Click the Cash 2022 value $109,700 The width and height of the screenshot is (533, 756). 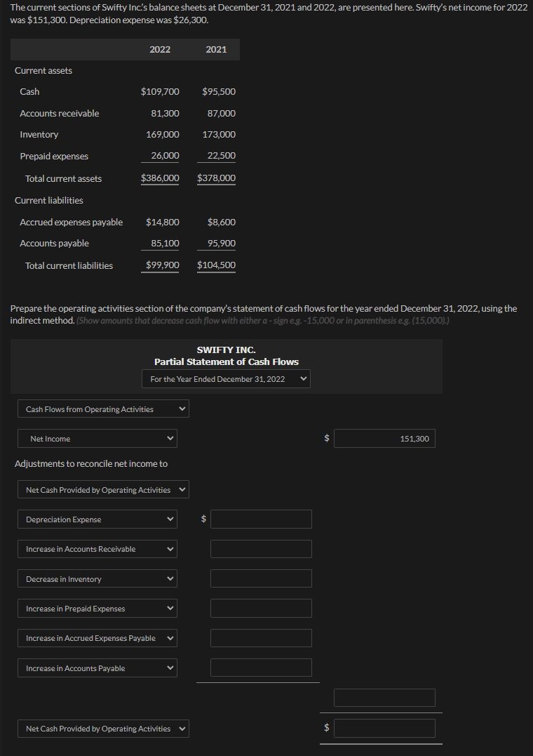click(160, 92)
